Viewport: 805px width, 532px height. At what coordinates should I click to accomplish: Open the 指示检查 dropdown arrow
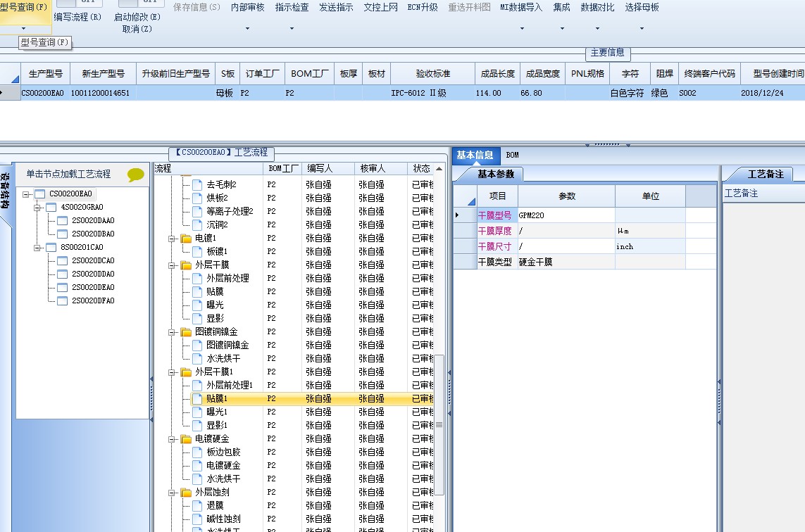[292, 29]
